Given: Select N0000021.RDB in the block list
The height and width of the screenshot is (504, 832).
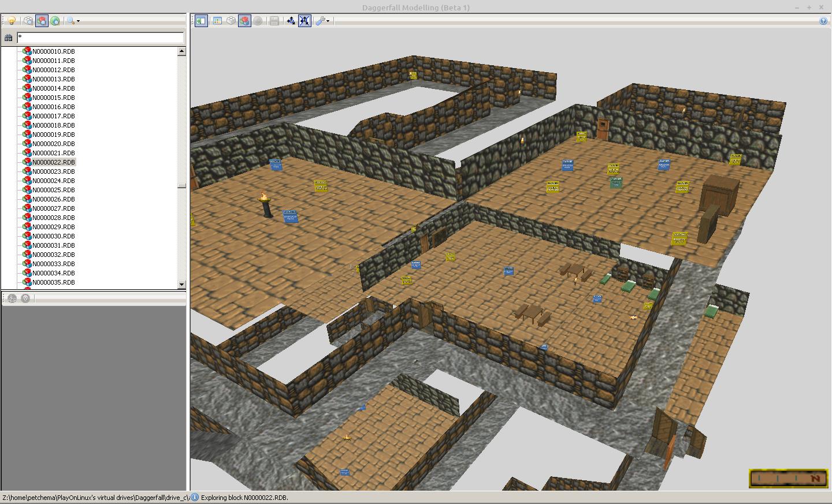Looking at the screenshot, I should tap(53, 153).
